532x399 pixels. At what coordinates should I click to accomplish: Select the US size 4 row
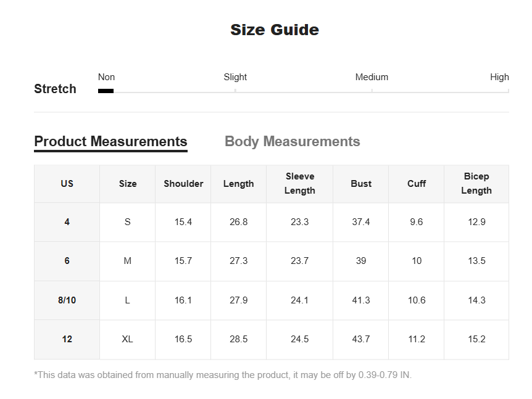(272, 222)
